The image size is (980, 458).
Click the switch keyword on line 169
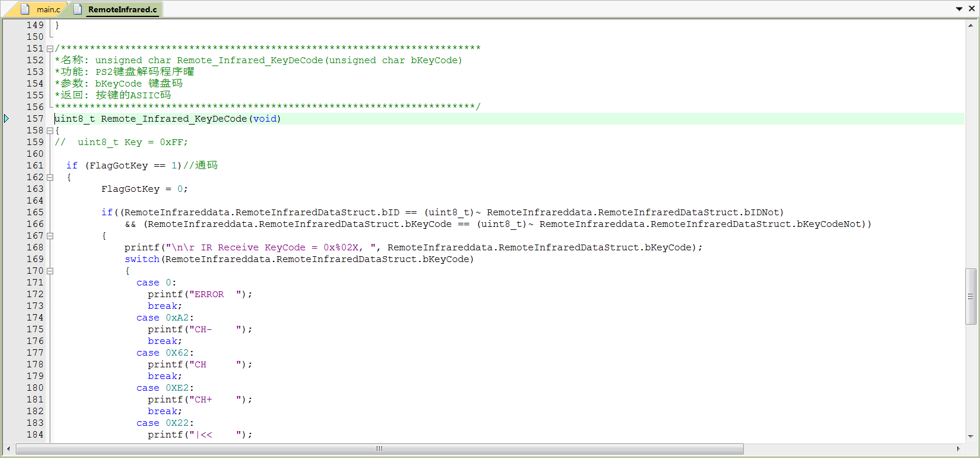[x=142, y=259]
